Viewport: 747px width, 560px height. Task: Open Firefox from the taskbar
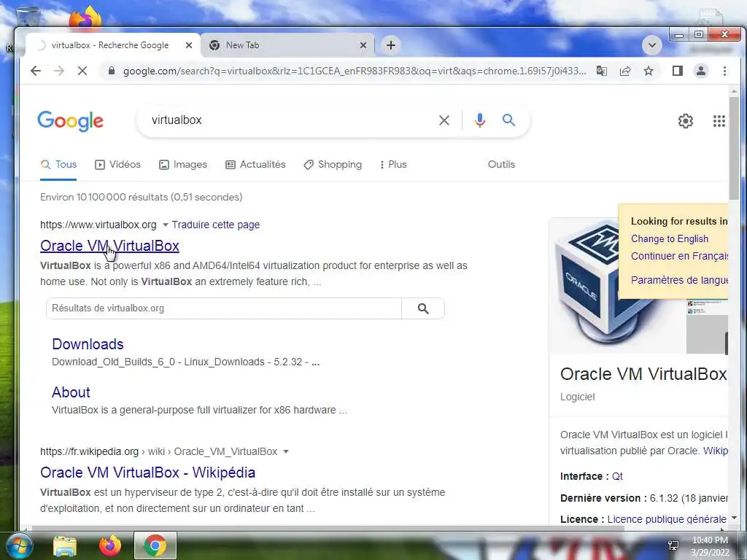pos(110,545)
